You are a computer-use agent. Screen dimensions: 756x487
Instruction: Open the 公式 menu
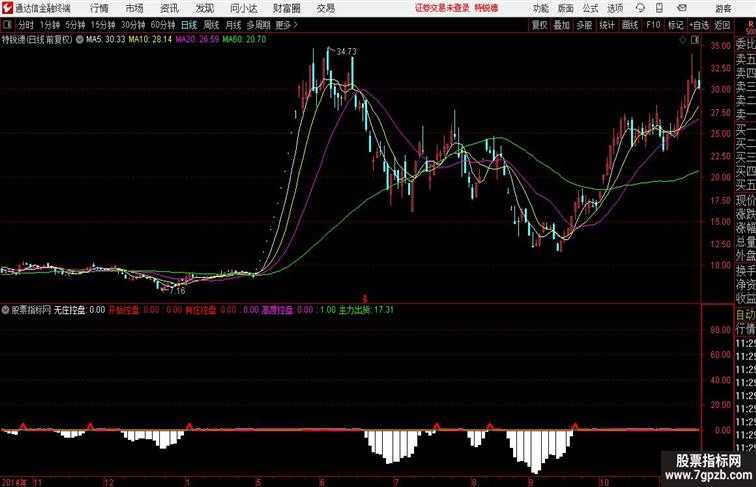[590, 8]
